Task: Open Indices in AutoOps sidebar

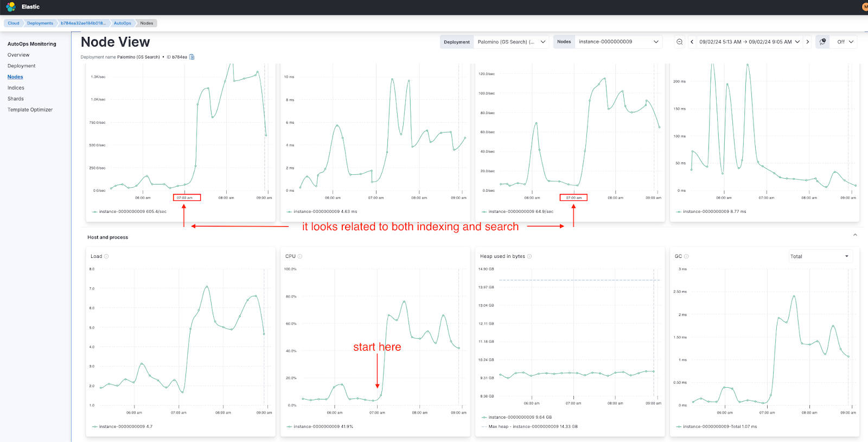Action: pyautogui.click(x=16, y=88)
